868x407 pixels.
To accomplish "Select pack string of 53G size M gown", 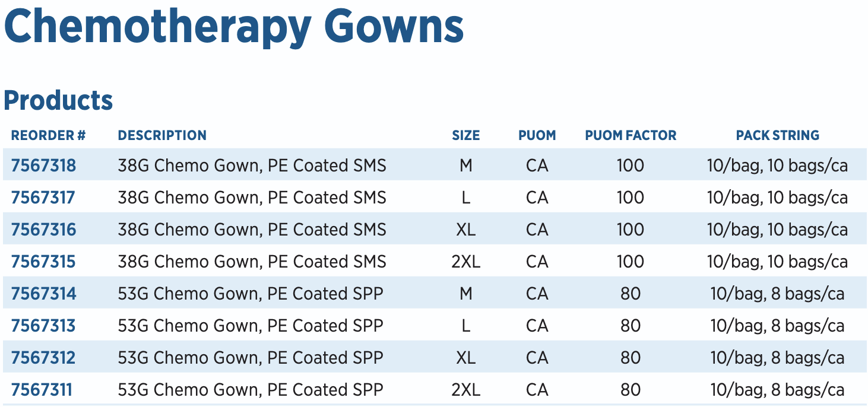I will coord(777,294).
